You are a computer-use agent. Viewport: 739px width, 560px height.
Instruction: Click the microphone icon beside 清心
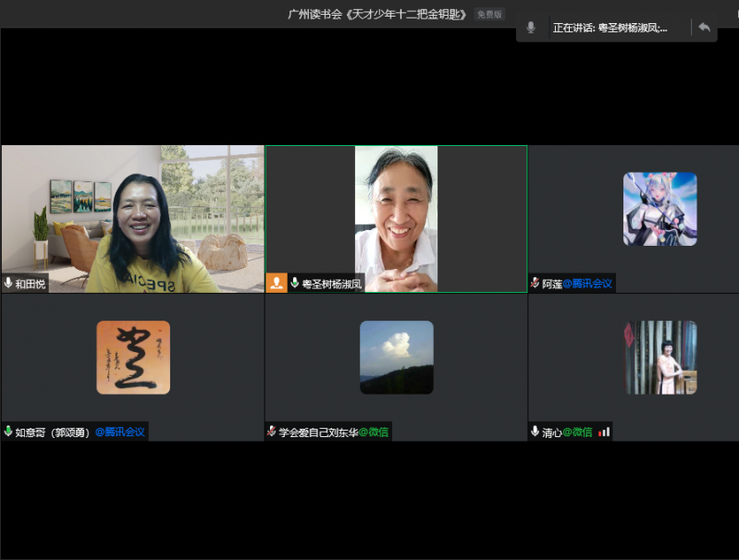[x=536, y=432]
